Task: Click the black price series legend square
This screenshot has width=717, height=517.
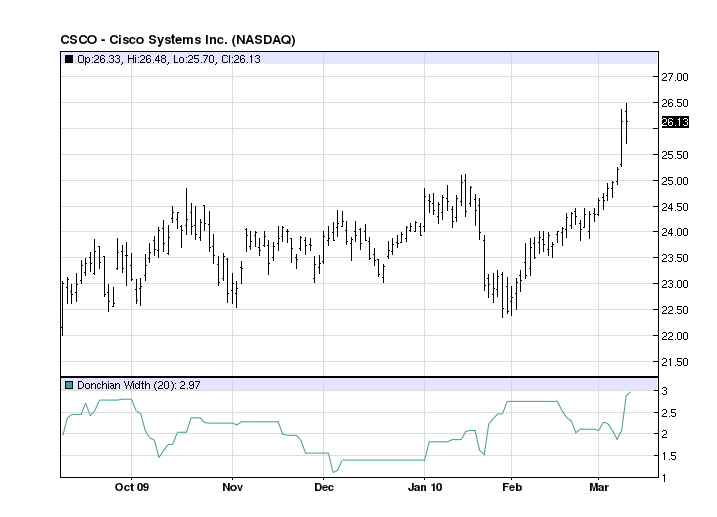Action: [69, 59]
